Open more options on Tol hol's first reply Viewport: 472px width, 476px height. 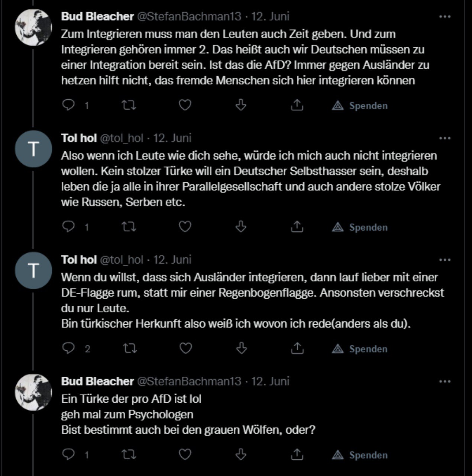444,138
